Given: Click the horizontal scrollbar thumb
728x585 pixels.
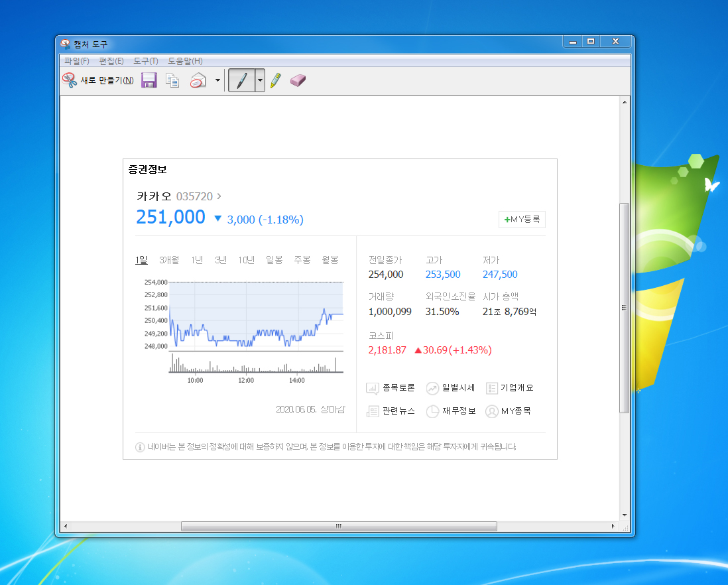Looking at the screenshot, I should tap(339, 526).
